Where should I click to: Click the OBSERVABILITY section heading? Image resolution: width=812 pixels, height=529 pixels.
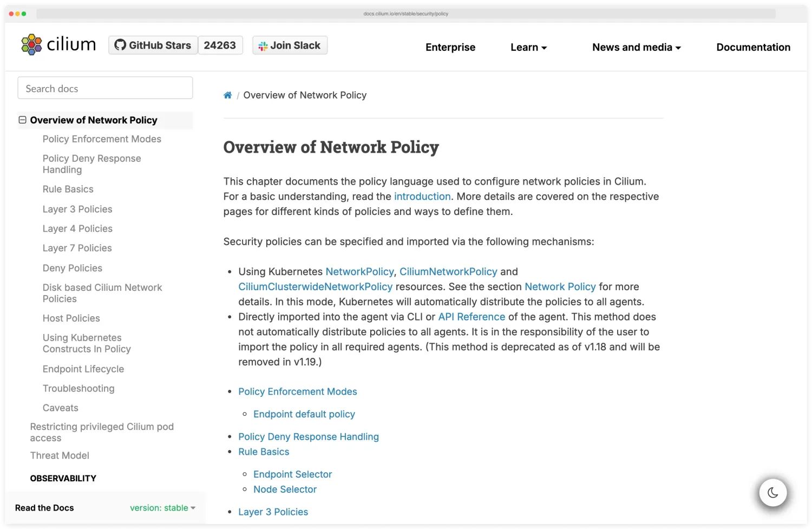63,479
